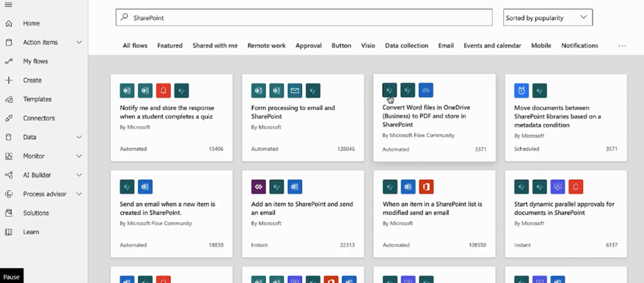This screenshot has width=644, height=283.
Task: Click the alarm clock icon in Move documents card
Action: 521,90
